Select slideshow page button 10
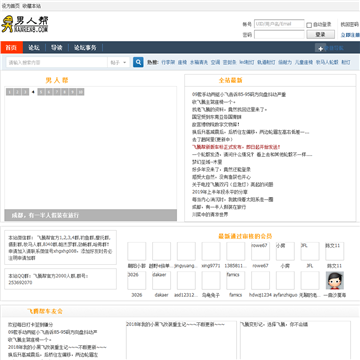This screenshot has height=360, width=360. (x=80, y=92)
